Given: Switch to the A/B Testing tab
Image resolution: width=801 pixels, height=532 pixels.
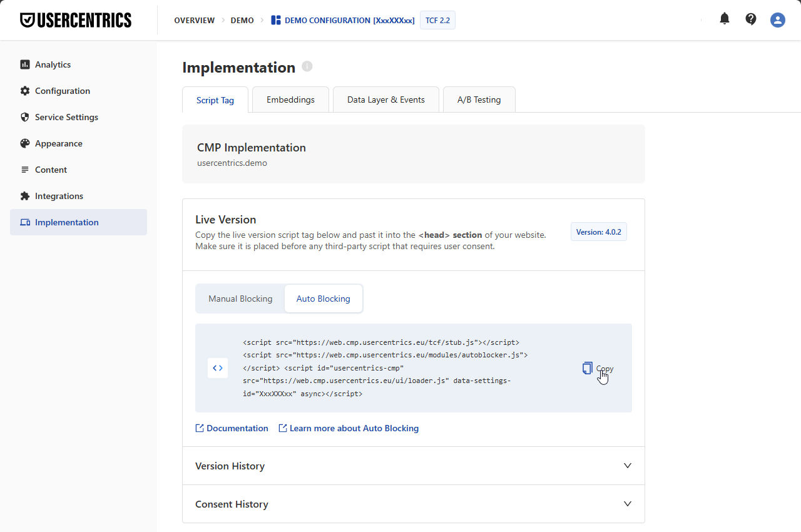Looking at the screenshot, I should pyautogui.click(x=479, y=100).
